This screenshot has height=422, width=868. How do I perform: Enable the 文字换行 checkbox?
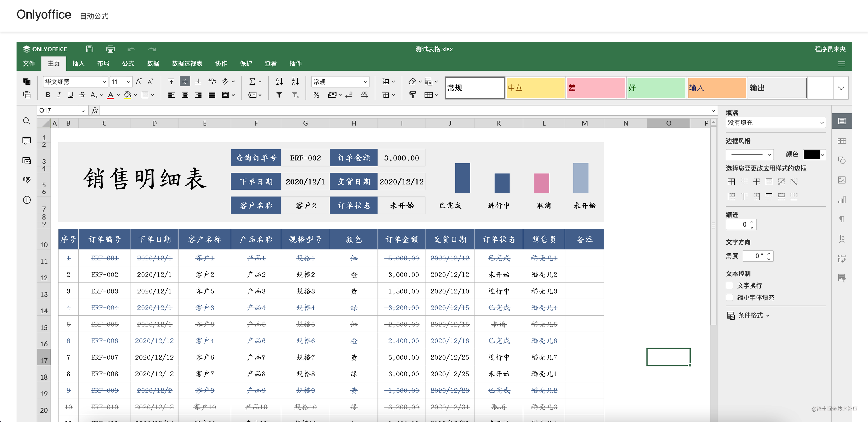(730, 285)
